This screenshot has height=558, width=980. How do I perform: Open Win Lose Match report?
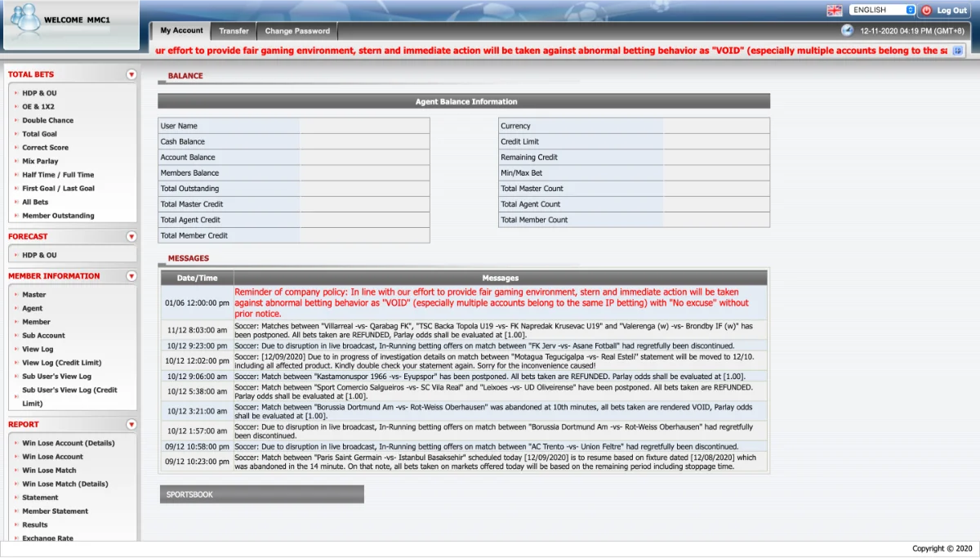pyautogui.click(x=49, y=471)
